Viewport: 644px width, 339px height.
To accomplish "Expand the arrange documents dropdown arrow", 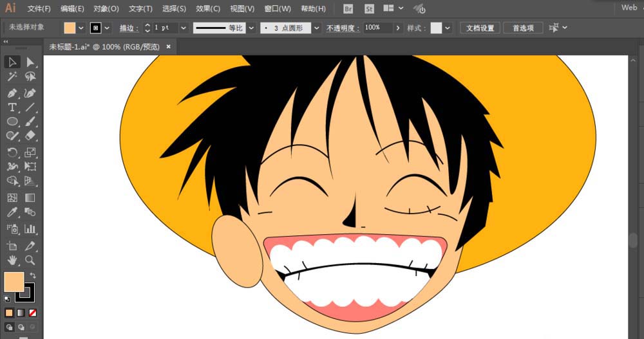I will tap(401, 8).
